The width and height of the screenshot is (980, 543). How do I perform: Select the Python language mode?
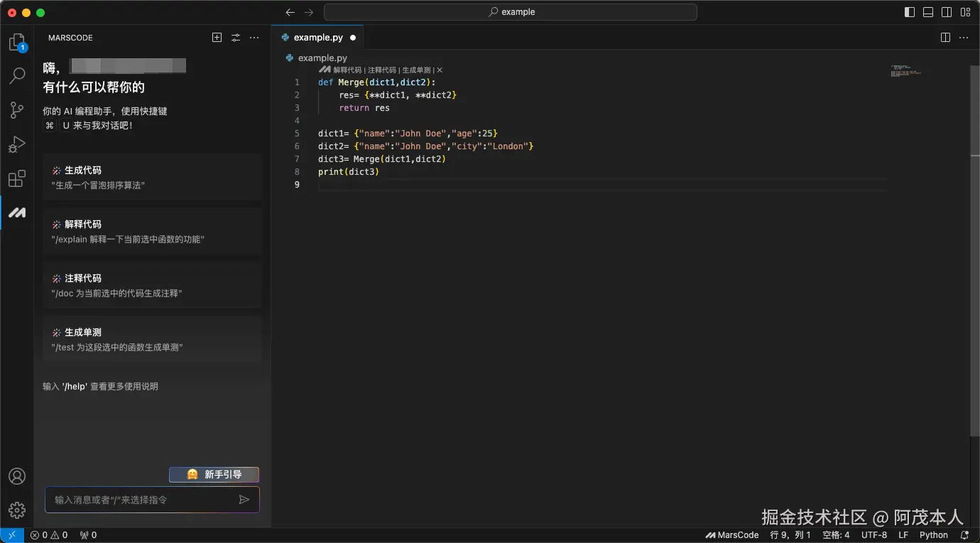[934, 535]
